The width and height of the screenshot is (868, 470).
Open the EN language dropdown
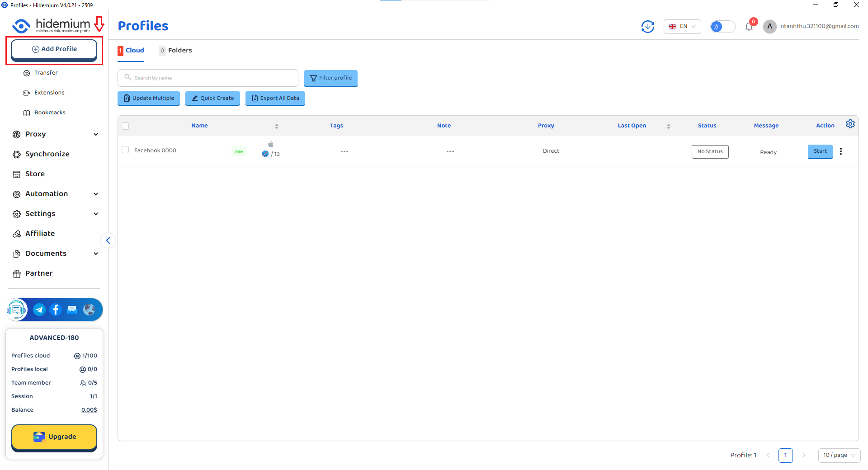pyautogui.click(x=682, y=27)
